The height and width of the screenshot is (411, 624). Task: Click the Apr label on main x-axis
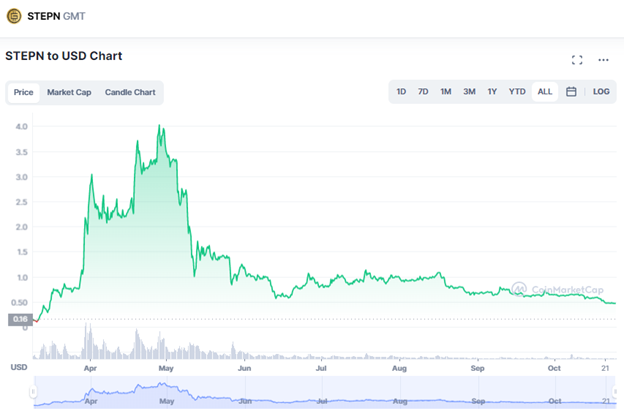[x=90, y=368]
